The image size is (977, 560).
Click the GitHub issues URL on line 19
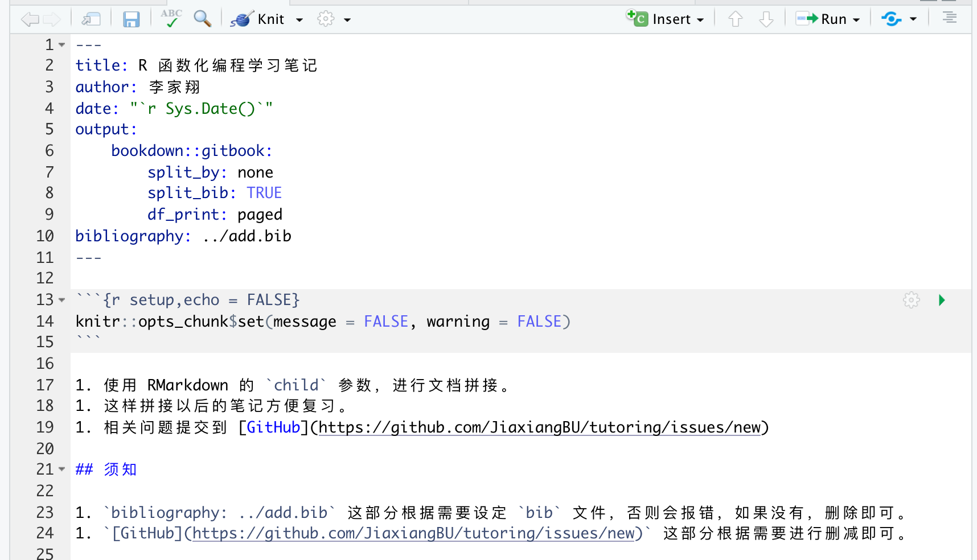pos(539,427)
